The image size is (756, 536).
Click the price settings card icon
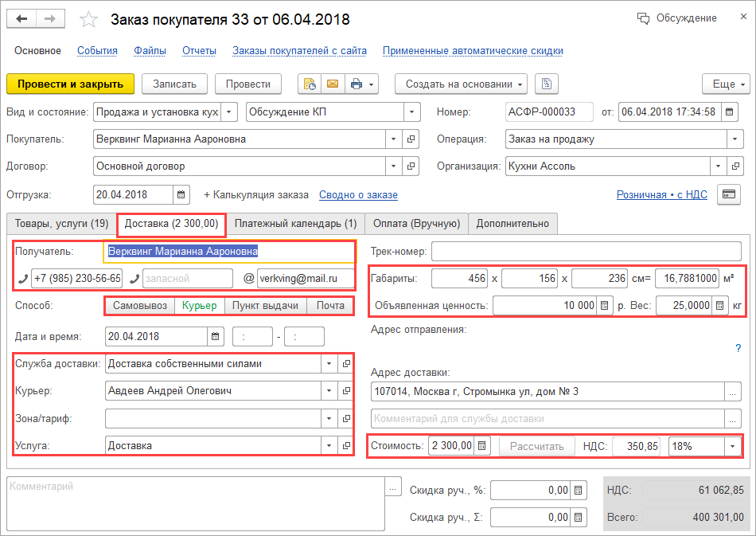[x=729, y=194]
